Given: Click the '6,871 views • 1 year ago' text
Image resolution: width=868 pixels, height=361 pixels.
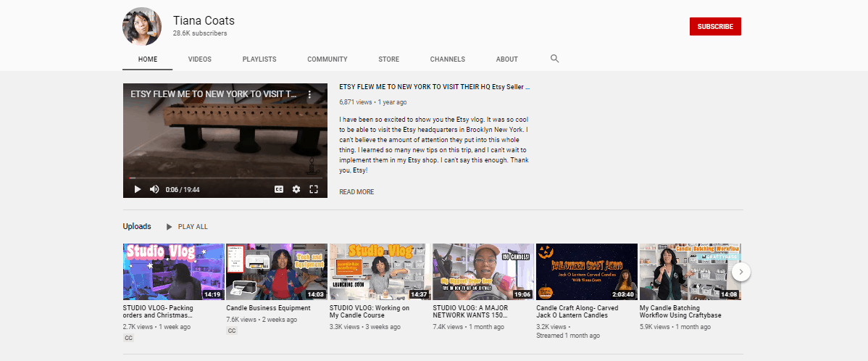Looking at the screenshot, I should [373, 102].
